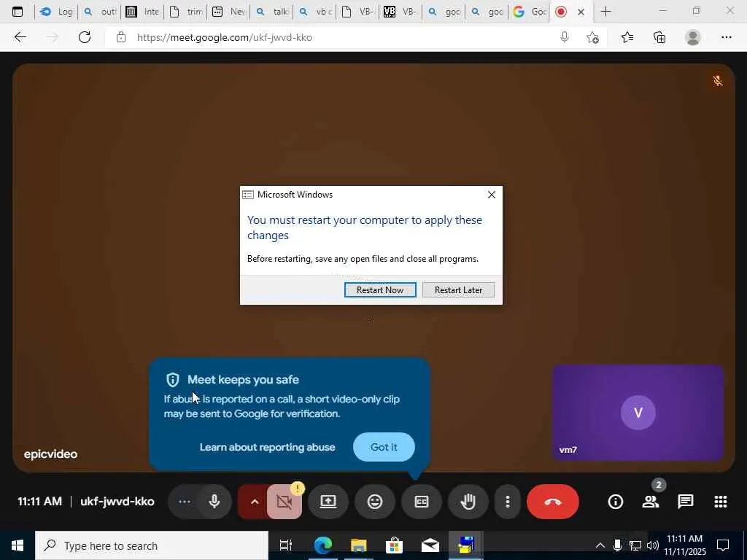Open the tab actions menu icon
The width and height of the screenshot is (747, 560).
[x=18, y=12]
